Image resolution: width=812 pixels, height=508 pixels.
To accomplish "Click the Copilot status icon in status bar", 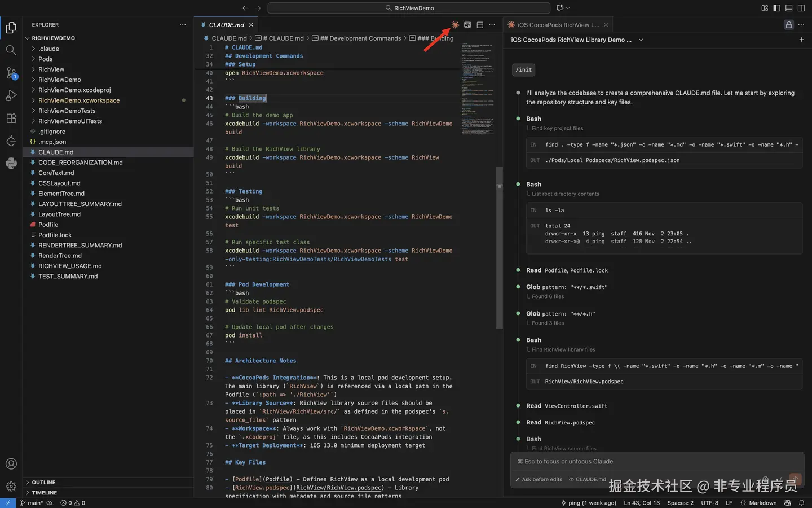I will [788, 503].
